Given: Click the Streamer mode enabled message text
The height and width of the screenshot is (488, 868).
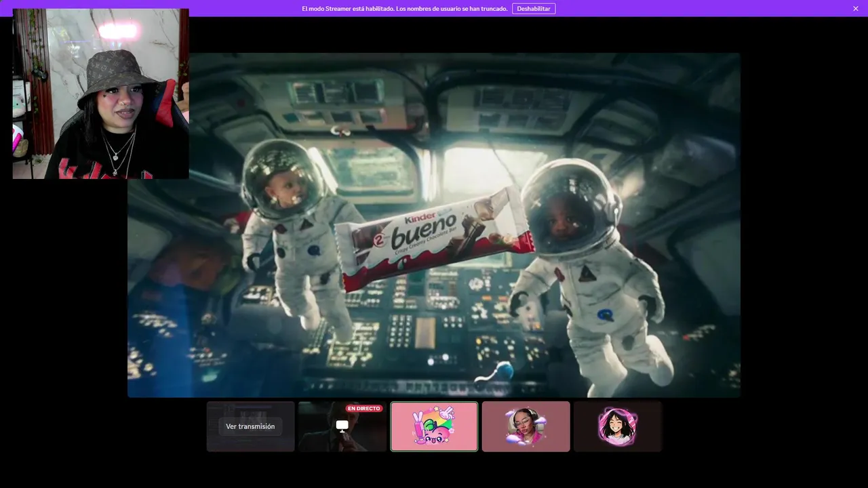Looking at the screenshot, I should coord(405,9).
